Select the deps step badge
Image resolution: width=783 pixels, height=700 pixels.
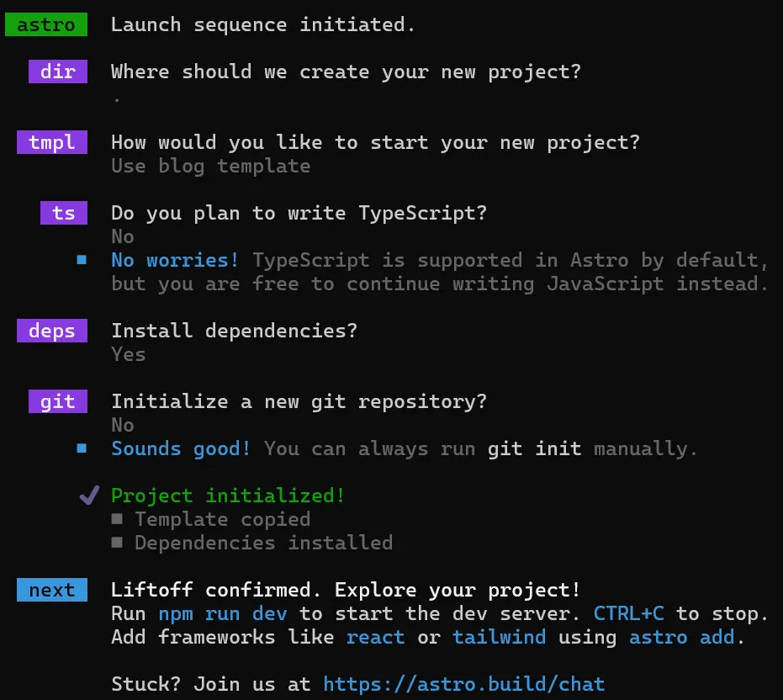(x=51, y=331)
